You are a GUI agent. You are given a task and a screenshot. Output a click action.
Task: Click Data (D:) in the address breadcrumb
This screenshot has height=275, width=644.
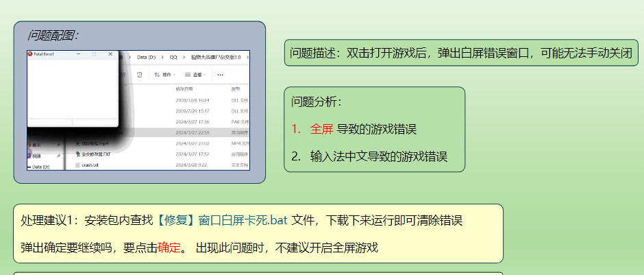pos(146,56)
